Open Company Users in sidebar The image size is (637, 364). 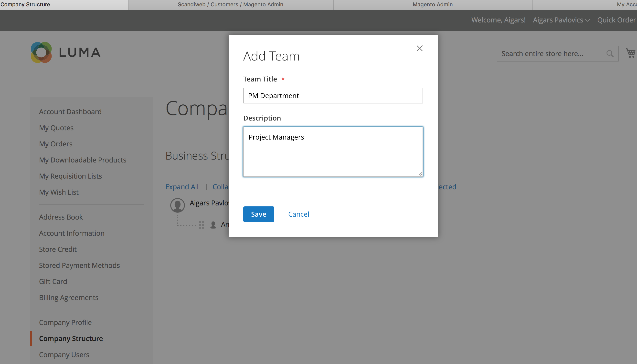click(64, 354)
